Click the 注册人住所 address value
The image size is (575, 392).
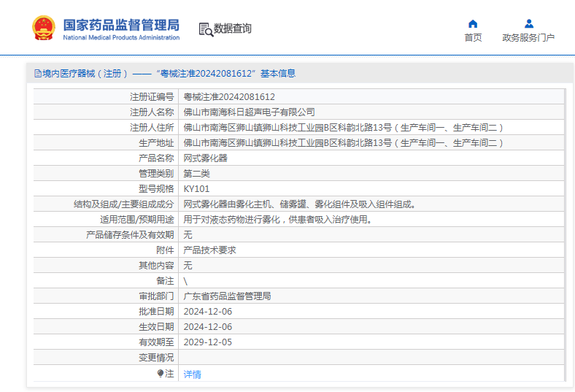tap(344, 128)
